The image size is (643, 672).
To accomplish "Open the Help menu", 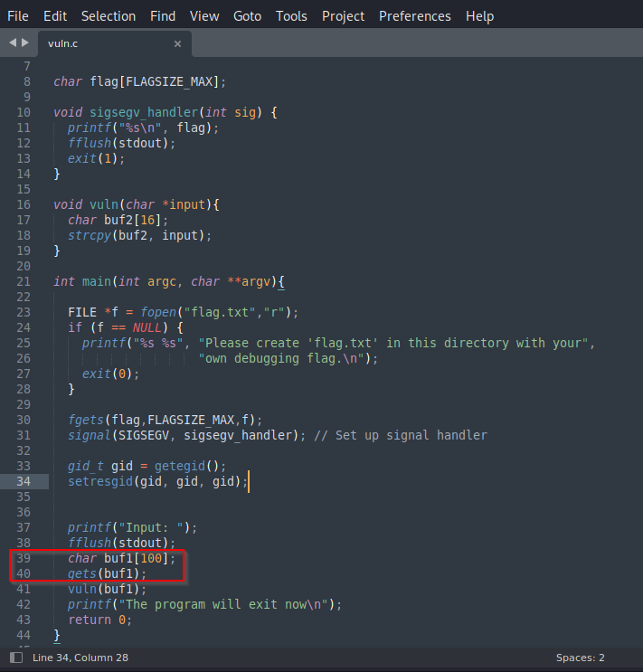I will [x=480, y=16].
